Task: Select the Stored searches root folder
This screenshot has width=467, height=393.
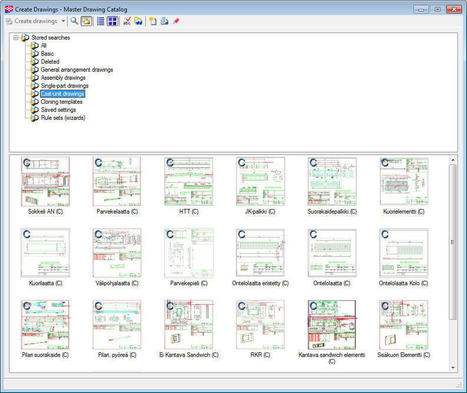Action: coord(50,38)
